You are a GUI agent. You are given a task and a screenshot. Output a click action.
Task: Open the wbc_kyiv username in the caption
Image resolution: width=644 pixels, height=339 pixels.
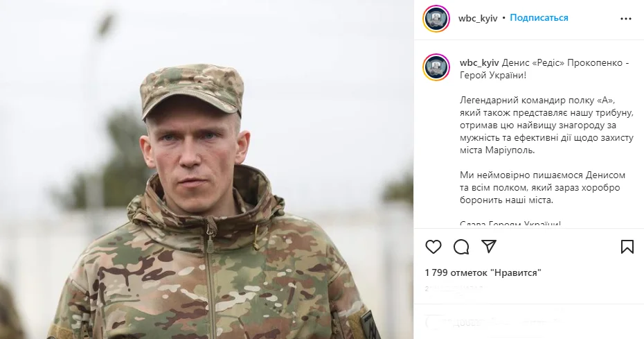click(x=479, y=63)
